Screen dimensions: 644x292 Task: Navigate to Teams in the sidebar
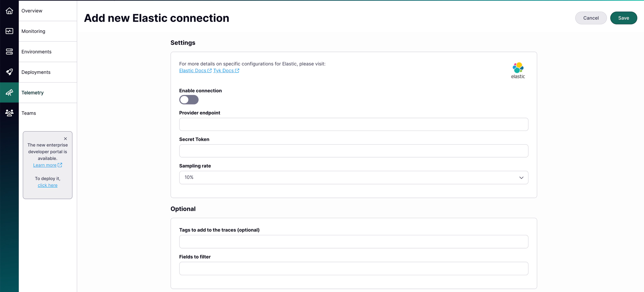[29, 113]
